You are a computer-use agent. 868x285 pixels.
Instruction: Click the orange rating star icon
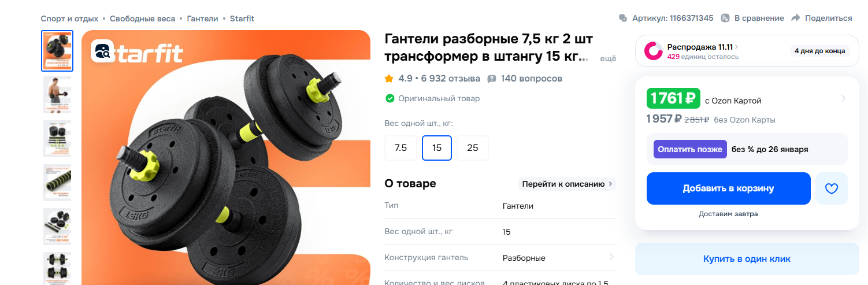pos(390,78)
